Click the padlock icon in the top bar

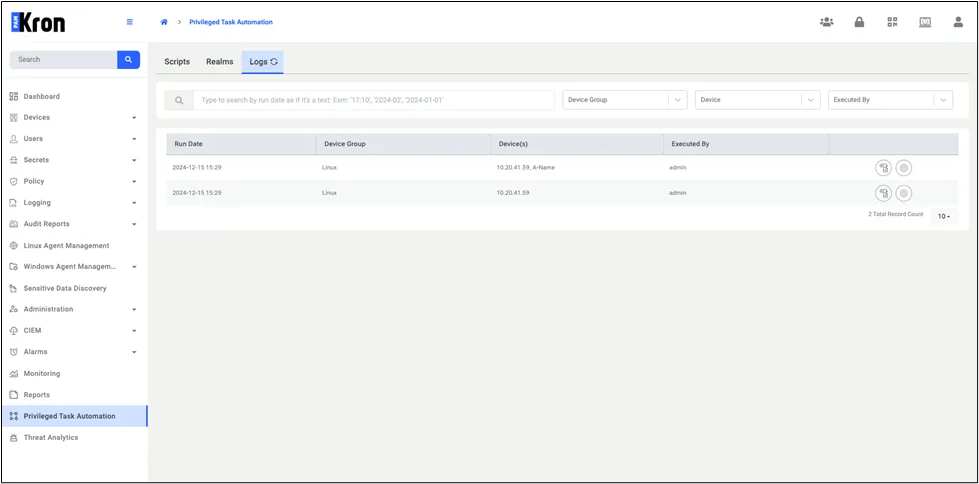pyautogui.click(x=859, y=22)
